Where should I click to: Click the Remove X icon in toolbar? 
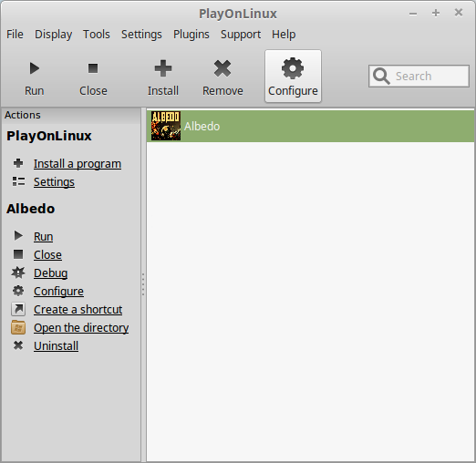tap(222, 68)
